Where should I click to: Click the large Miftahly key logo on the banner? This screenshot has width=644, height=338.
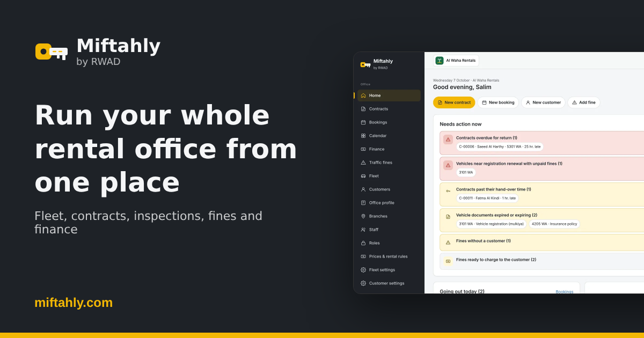click(52, 52)
